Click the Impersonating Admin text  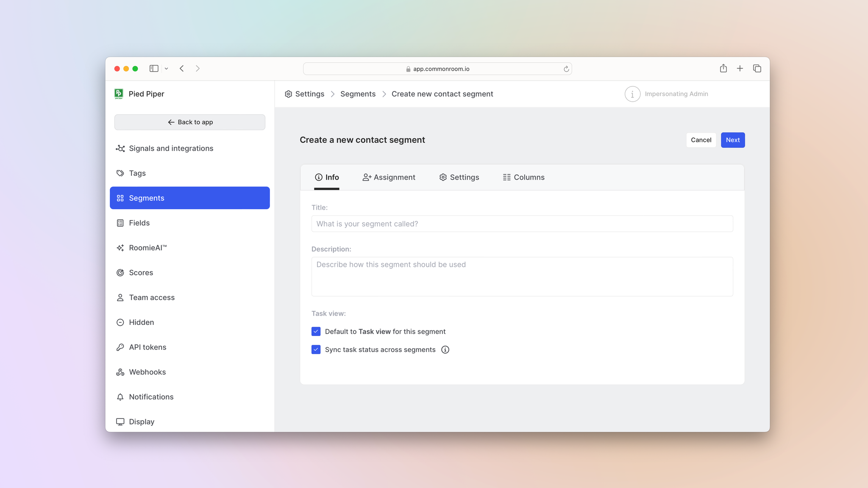click(x=676, y=94)
